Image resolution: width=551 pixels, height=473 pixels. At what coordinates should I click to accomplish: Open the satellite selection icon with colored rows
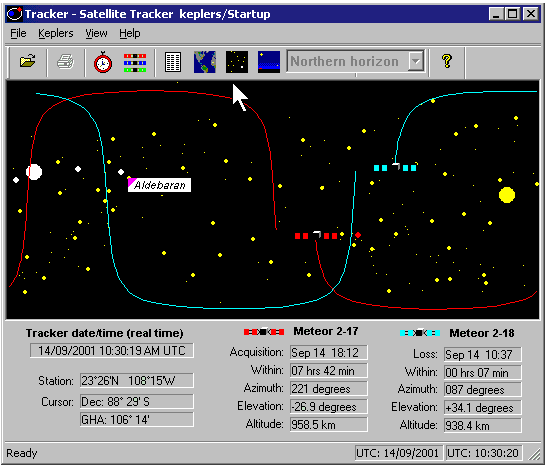(135, 63)
